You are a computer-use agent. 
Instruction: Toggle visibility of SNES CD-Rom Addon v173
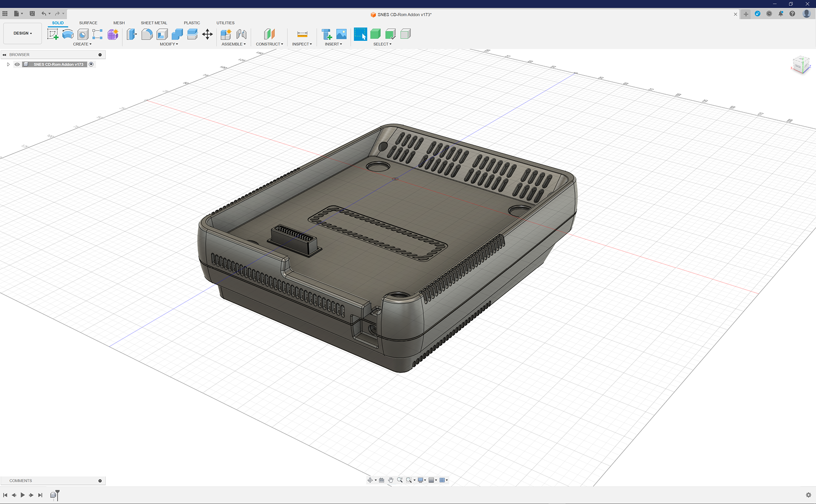coord(17,65)
